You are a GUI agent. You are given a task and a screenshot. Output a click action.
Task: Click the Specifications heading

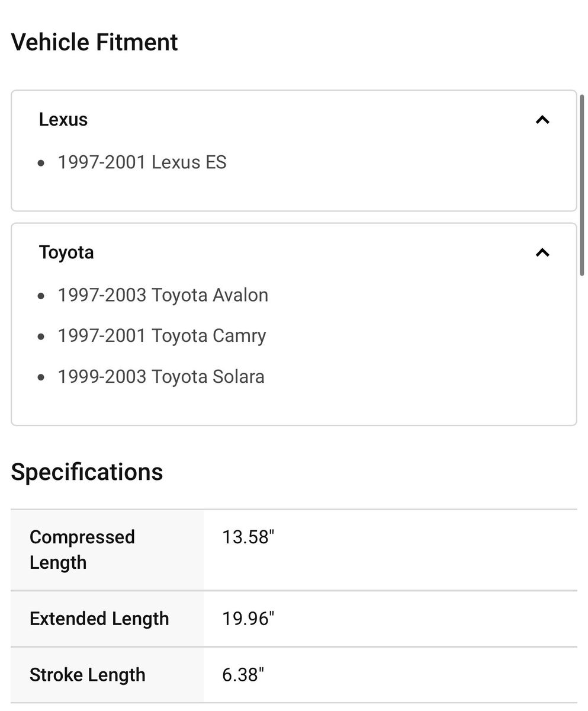pos(87,472)
